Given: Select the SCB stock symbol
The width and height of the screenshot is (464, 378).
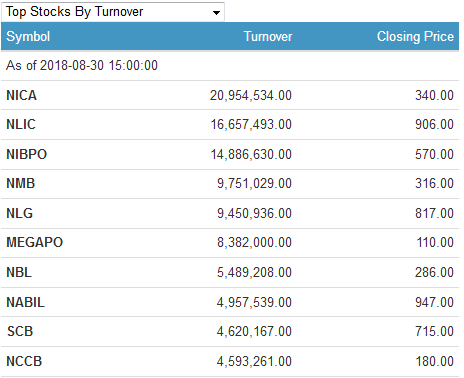Looking at the screenshot, I should click(x=20, y=331).
